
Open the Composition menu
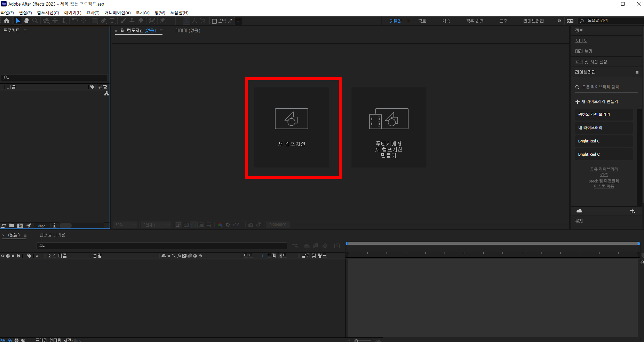[x=48, y=13]
